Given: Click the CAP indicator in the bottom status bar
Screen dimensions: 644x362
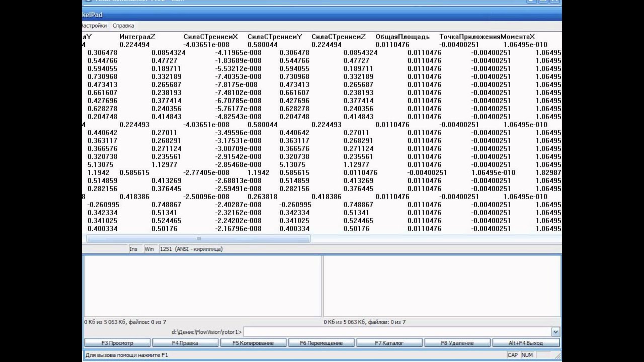Looking at the screenshot, I should point(513,355).
